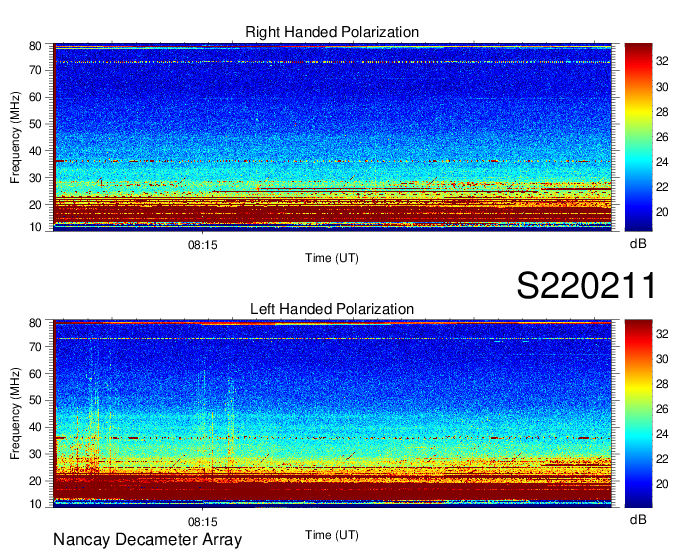Click the 30 value on upper color bar
This screenshot has height=552, width=680.
click(662, 87)
